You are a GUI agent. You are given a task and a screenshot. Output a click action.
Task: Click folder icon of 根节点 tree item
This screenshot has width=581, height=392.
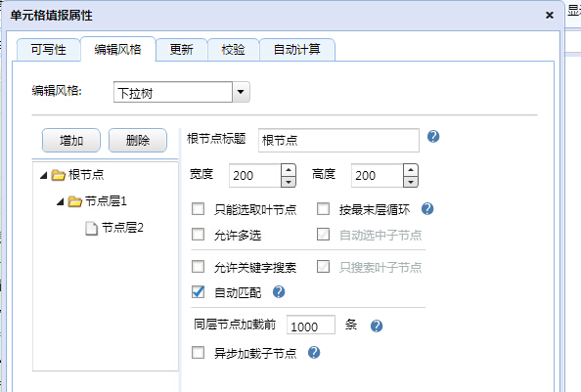[59, 175]
